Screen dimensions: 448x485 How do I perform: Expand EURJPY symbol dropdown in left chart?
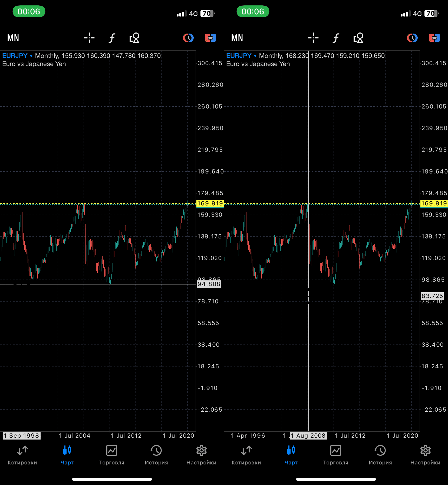coord(17,56)
